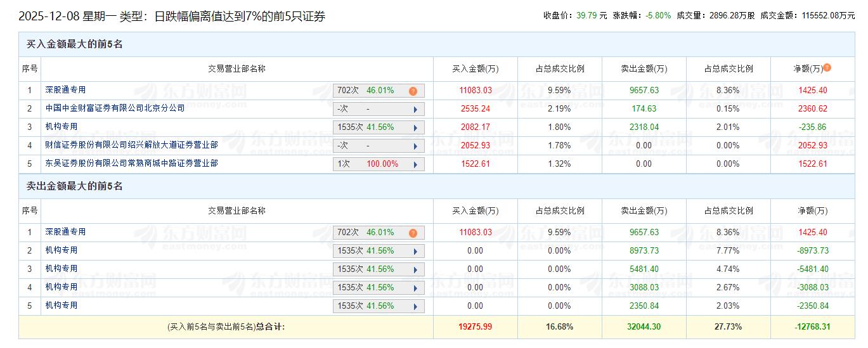Viewport: 868px width, 348px height.
Task: Open 东吴证券常熟商城中路证券营业部 link
Action: pos(131,164)
